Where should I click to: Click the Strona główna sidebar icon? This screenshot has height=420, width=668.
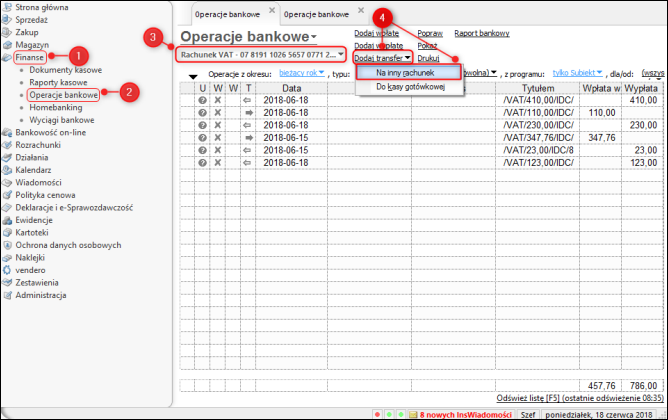pyautogui.click(x=7, y=7)
